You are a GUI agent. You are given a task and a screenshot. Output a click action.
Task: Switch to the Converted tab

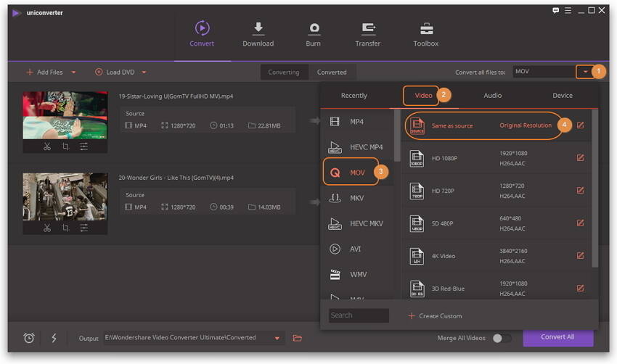click(x=332, y=73)
